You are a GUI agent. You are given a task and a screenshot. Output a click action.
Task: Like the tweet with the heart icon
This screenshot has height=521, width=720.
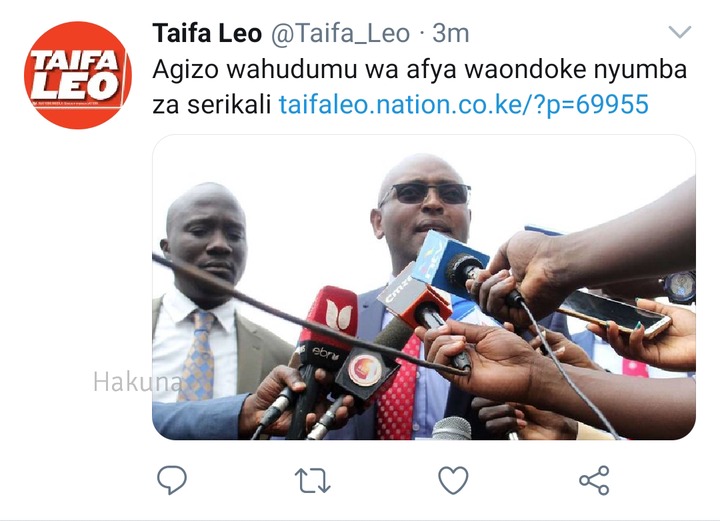[453, 480]
